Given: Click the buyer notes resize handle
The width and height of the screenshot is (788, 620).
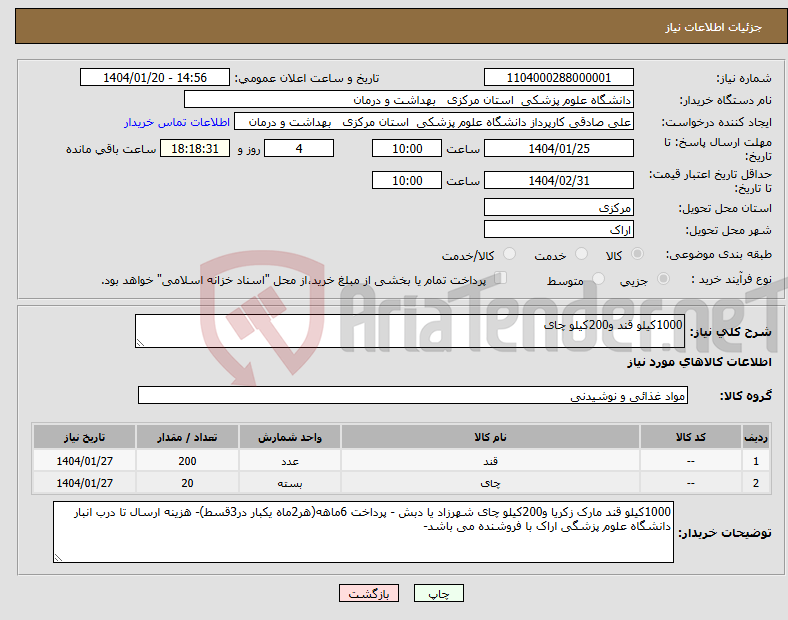Looking at the screenshot, I should pyautogui.click(x=58, y=558).
